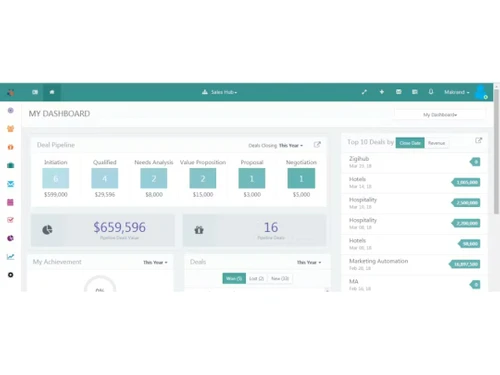Open the app logo in top-left corner
The image size is (500, 375).
(x=11, y=92)
